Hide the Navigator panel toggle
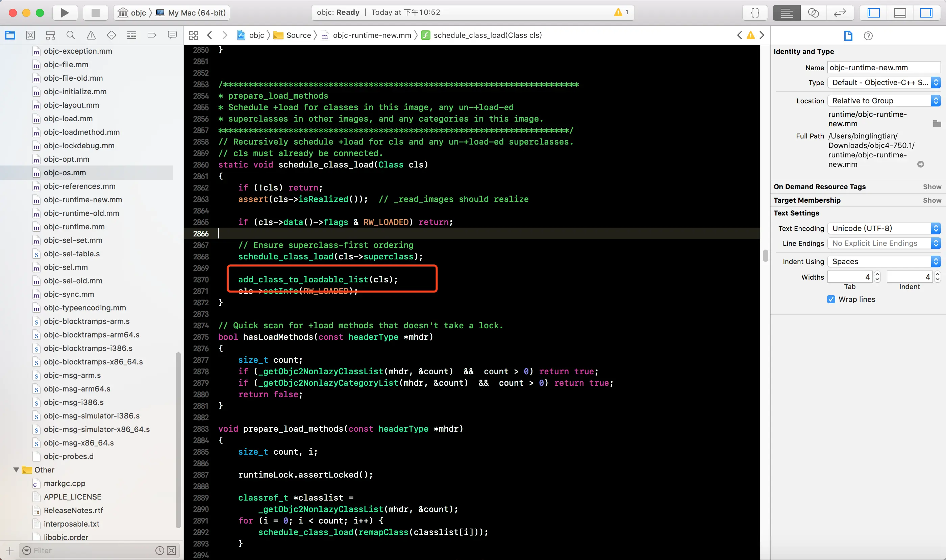Screen dimensions: 946x560 click(873, 13)
